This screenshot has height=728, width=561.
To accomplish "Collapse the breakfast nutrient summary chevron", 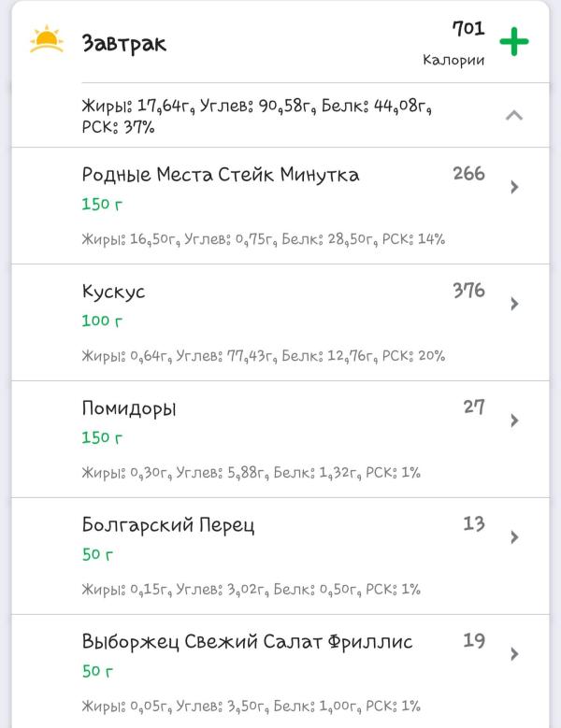I will point(514,115).
